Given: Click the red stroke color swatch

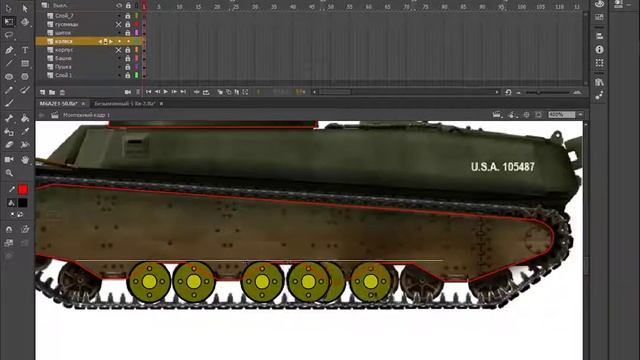Looking at the screenshot, I should pos(23,189).
